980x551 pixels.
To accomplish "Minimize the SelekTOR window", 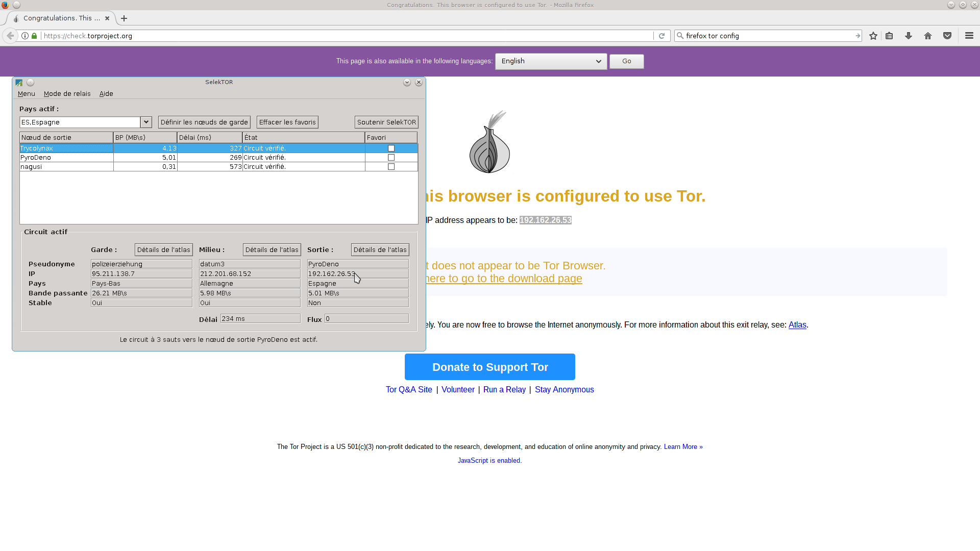I will pyautogui.click(x=407, y=83).
